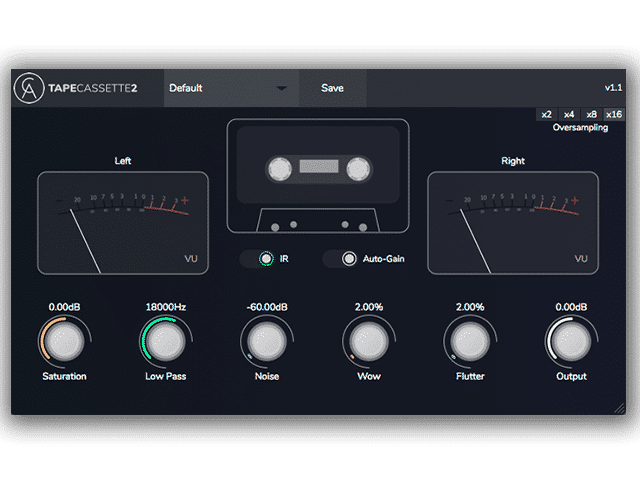The width and height of the screenshot is (640, 500).
Task: Click the Right VU meter
Action: pos(513,223)
